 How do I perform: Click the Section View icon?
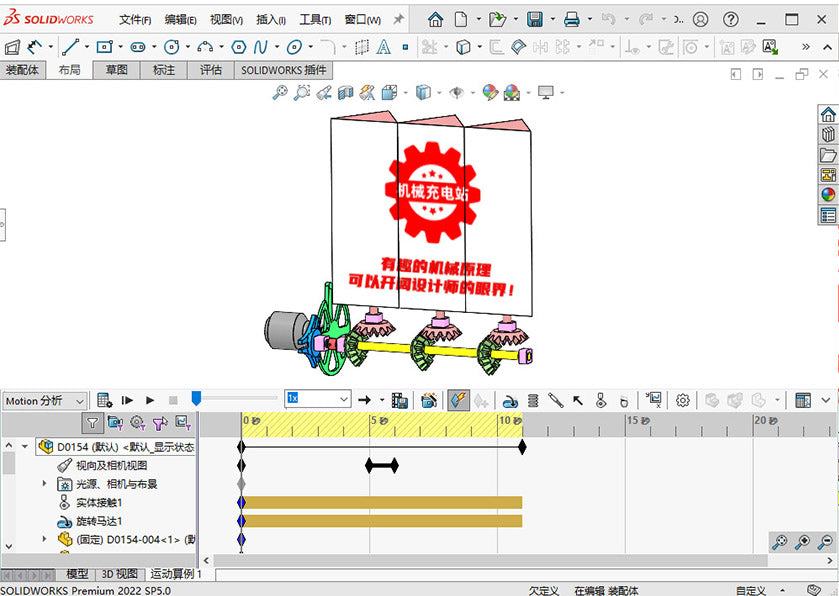pos(346,93)
